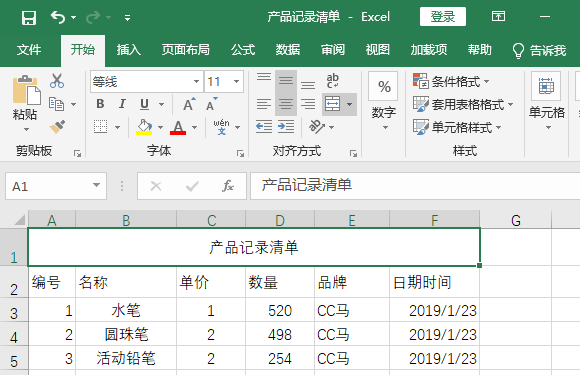Viewport: 580px width, 375px height.
Task: Open the 对齐方式 dialog launcher
Action: tap(354, 153)
